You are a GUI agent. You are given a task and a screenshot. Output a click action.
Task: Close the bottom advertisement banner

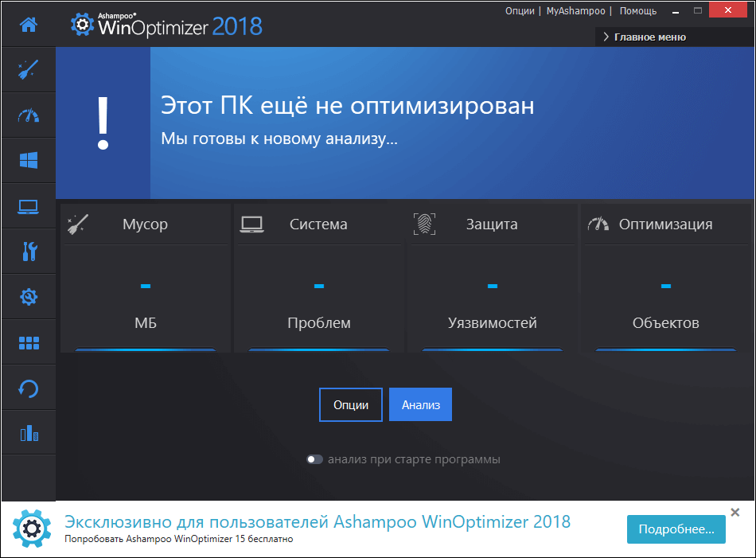tap(735, 512)
